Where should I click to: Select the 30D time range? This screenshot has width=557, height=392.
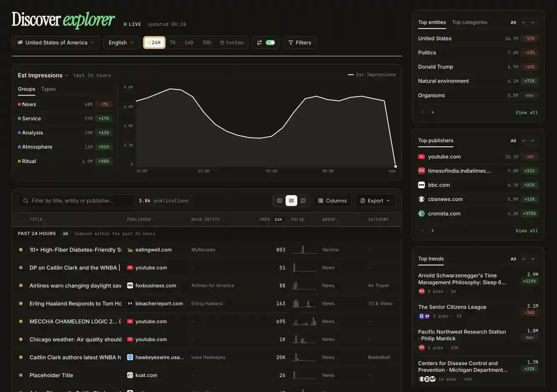(x=206, y=43)
